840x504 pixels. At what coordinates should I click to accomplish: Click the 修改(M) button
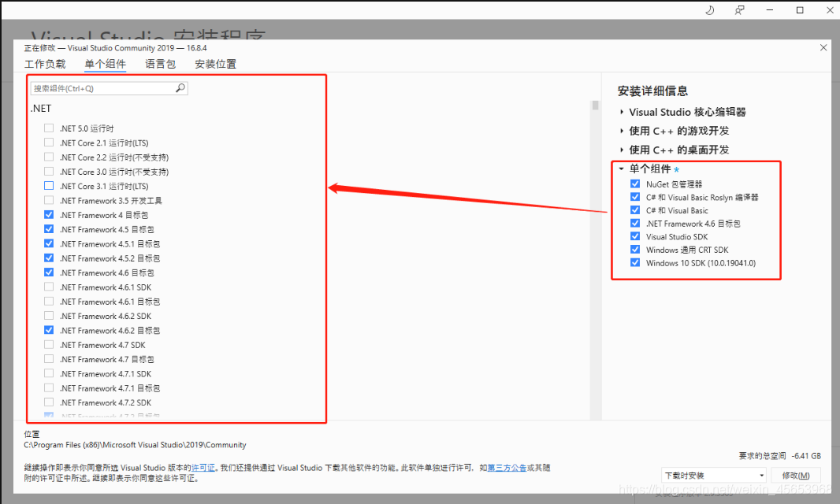pyautogui.click(x=796, y=475)
